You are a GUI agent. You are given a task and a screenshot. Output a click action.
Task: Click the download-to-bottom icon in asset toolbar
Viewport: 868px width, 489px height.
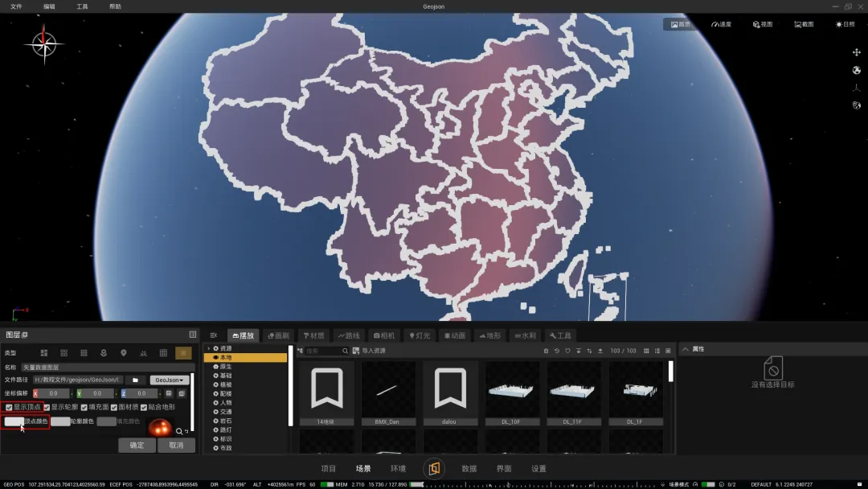pos(579,351)
